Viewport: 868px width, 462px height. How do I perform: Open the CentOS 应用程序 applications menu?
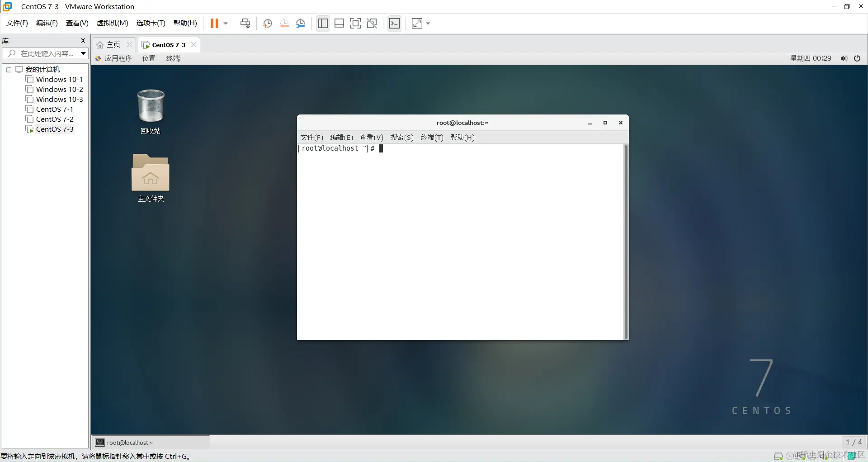click(x=113, y=58)
